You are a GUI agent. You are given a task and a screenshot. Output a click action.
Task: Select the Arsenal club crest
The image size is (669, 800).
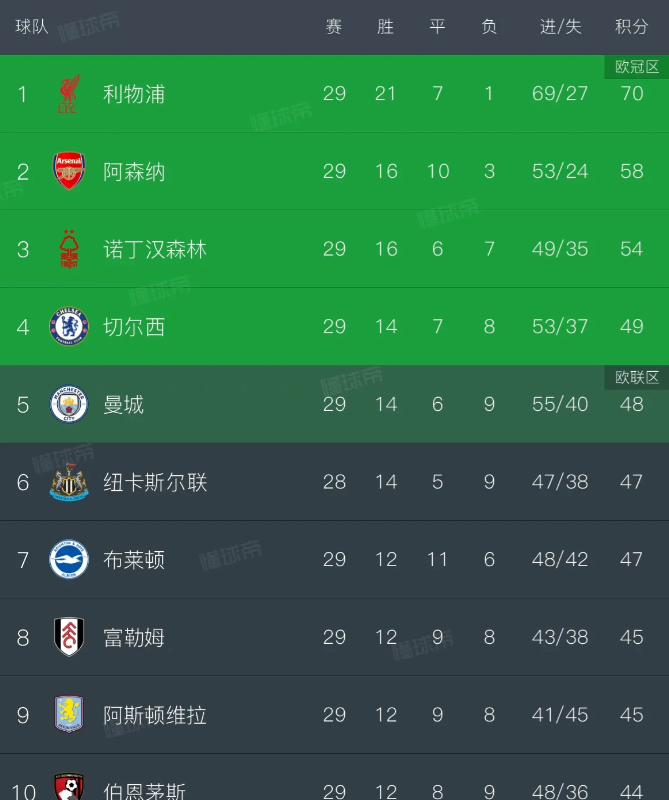point(69,171)
